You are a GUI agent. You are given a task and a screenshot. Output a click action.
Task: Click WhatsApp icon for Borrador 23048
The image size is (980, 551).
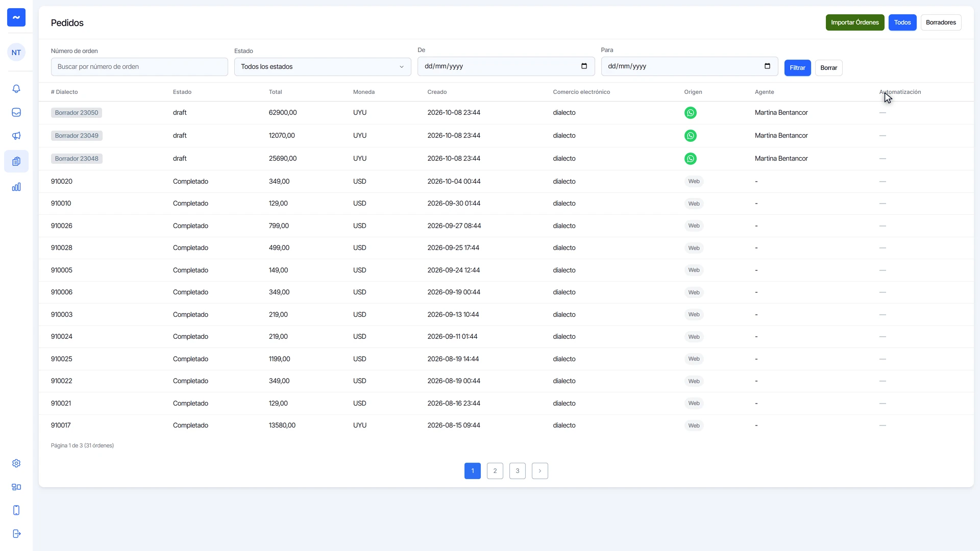click(690, 159)
